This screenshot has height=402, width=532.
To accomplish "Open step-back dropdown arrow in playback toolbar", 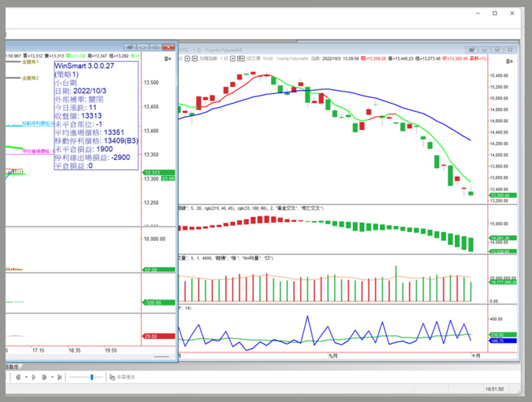I will (x=26, y=377).
